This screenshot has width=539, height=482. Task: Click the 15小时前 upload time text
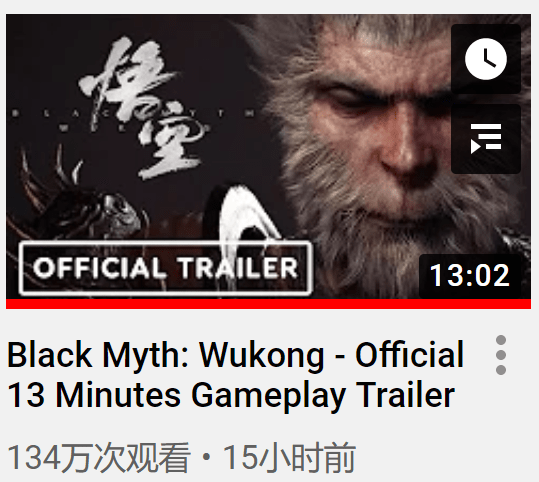pyautogui.click(x=289, y=458)
